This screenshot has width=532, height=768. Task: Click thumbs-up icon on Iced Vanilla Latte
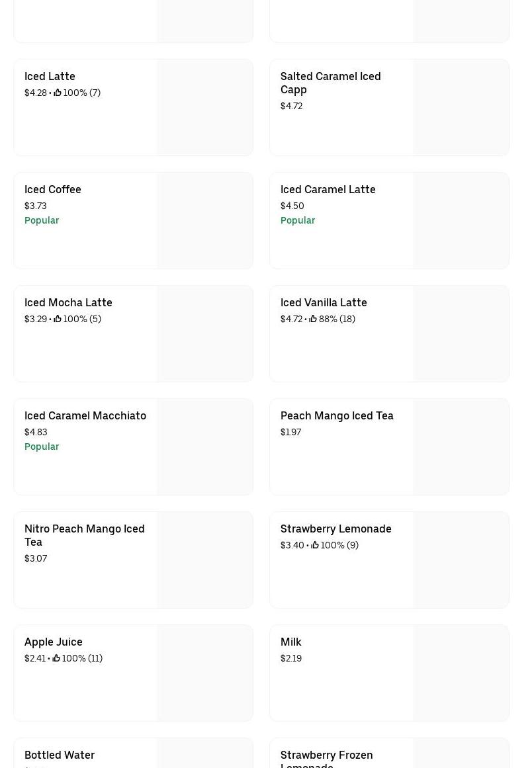point(313,320)
